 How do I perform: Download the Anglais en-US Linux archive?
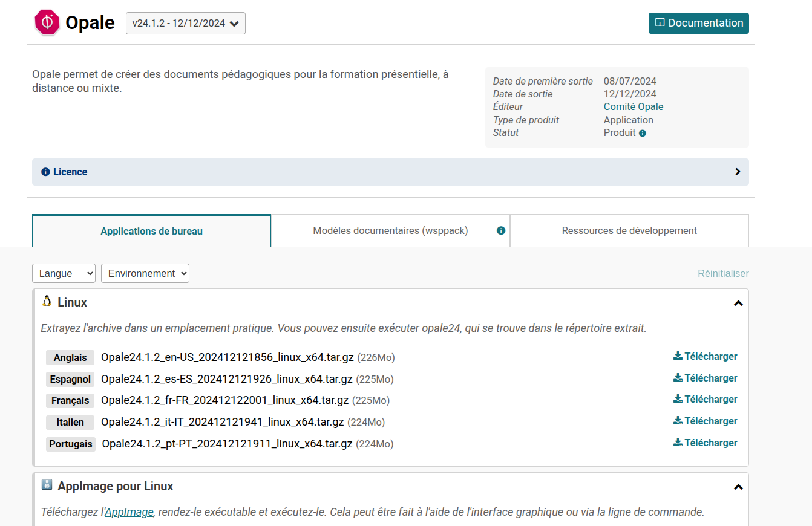coord(706,356)
